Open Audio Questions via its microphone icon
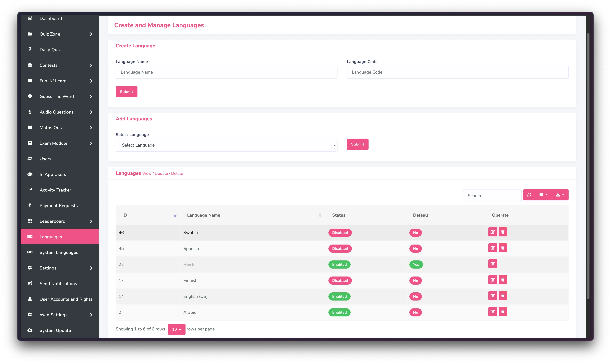The width and height of the screenshot is (611, 364). [30, 112]
